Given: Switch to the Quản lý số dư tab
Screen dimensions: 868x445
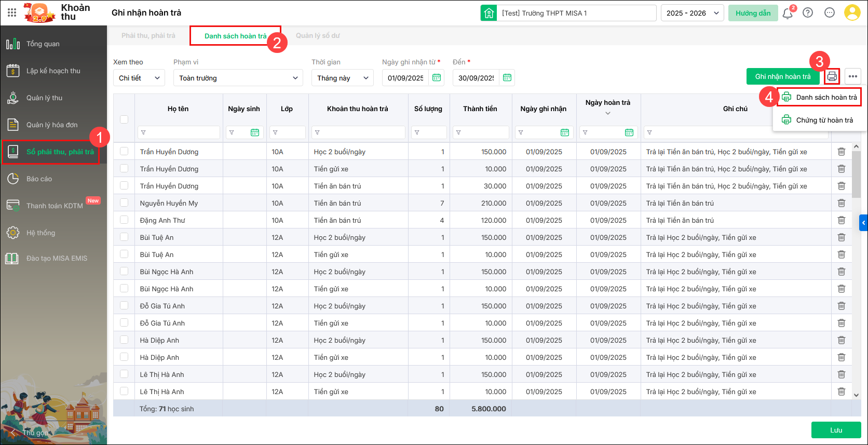Looking at the screenshot, I should (x=318, y=36).
